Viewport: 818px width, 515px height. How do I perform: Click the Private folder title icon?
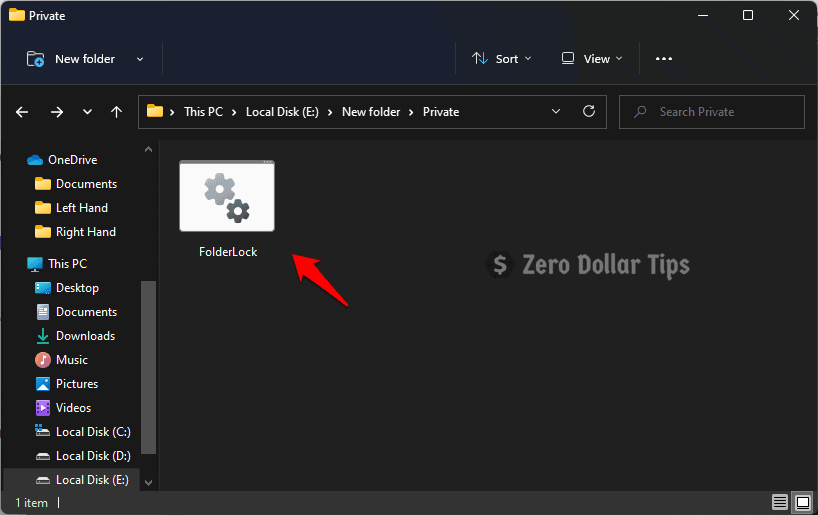17,15
